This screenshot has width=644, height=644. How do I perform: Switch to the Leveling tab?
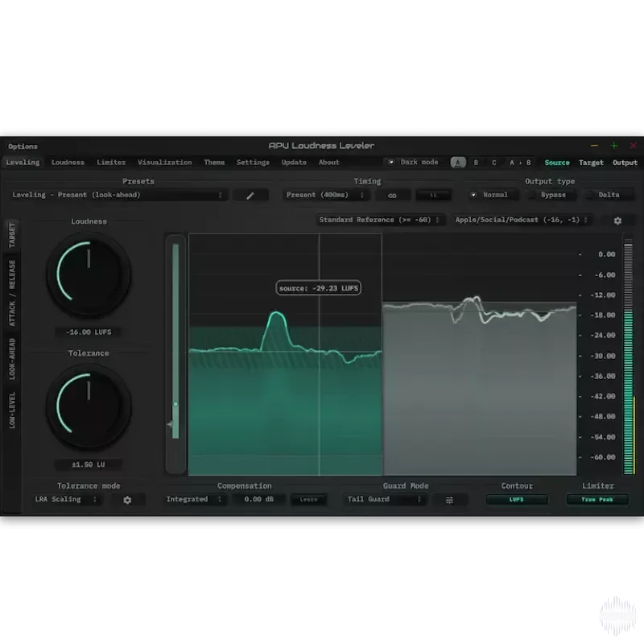pyautogui.click(x=23, y=163)
